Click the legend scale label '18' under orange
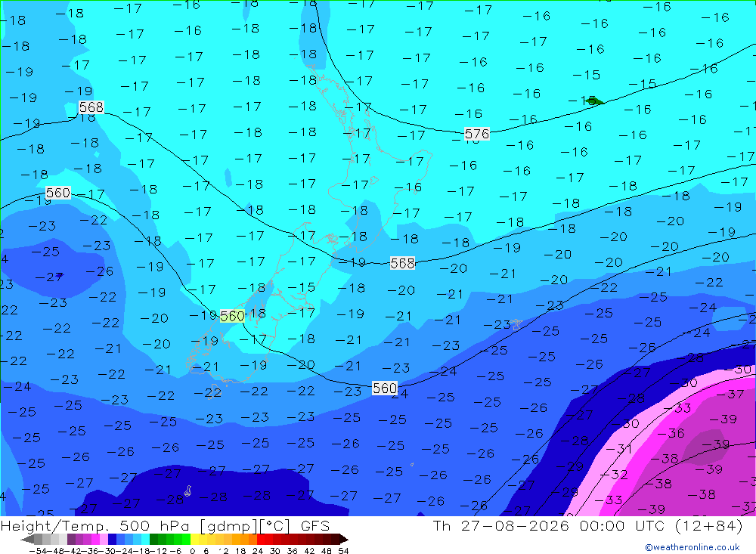Screen dimensions: 756x554 point(240,551)
